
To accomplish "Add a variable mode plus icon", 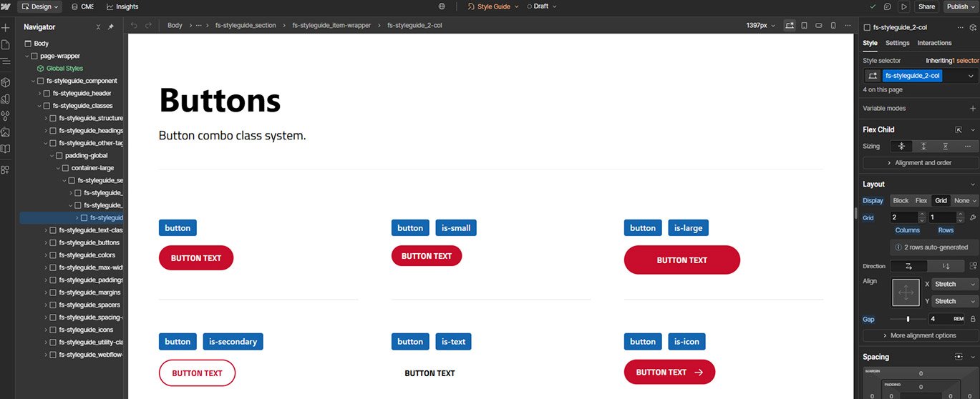I will point(973,109).
